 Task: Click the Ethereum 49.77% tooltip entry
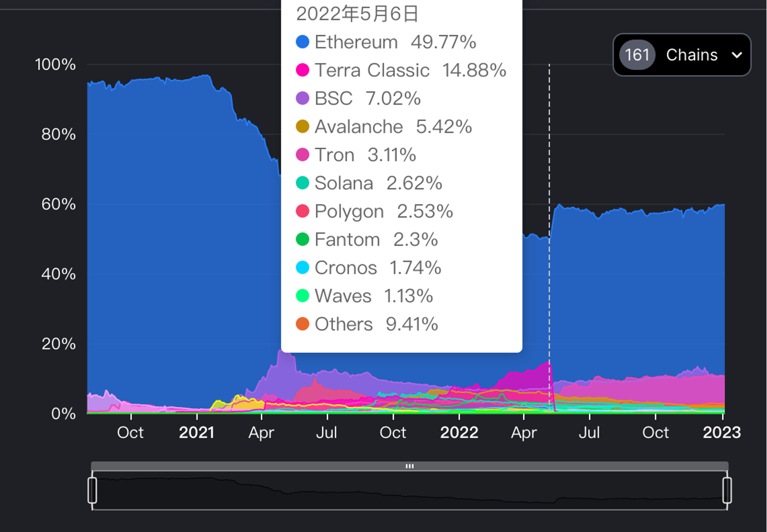[x=386, y=42]
